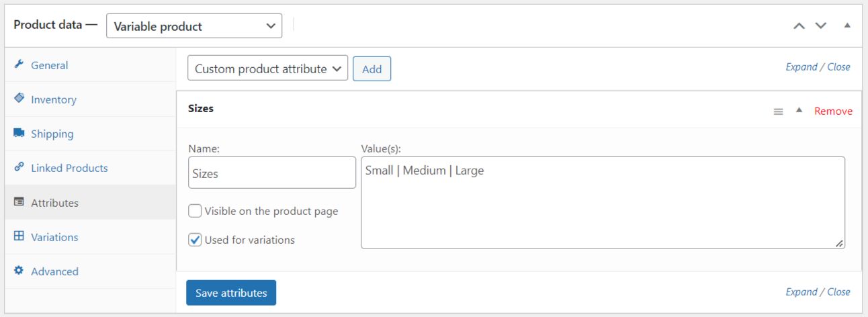Viewport: 868px width, 317px height.
Task: Move Product data panel down with arrow
Action: [x=820, y=26]
